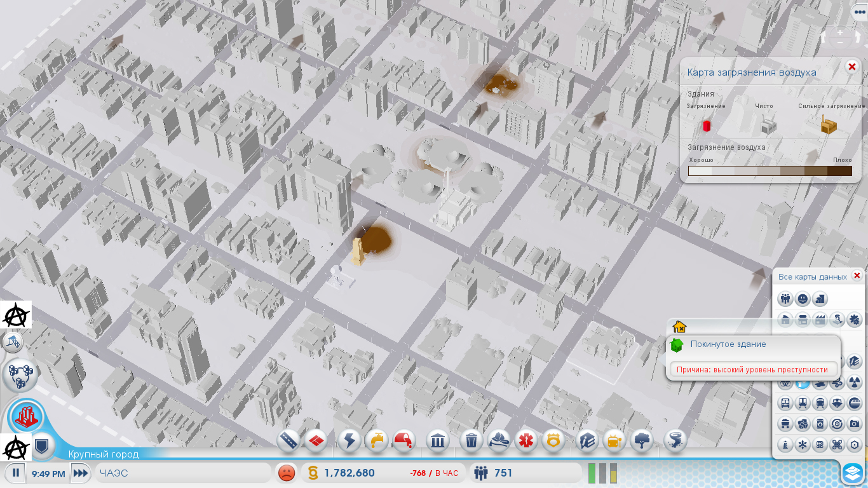Click the Покинутое здание tooltip title

pyautogui.click(x=728, y=344)
